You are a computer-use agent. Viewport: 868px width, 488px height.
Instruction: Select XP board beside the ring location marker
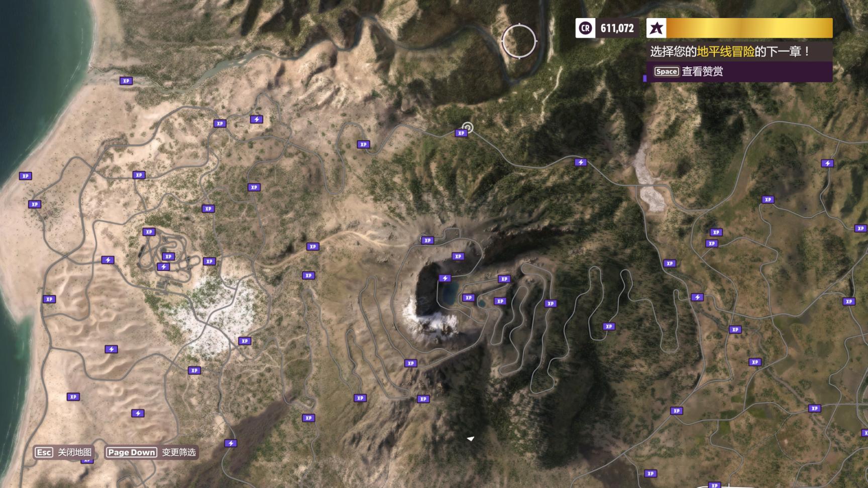[461, 133]
